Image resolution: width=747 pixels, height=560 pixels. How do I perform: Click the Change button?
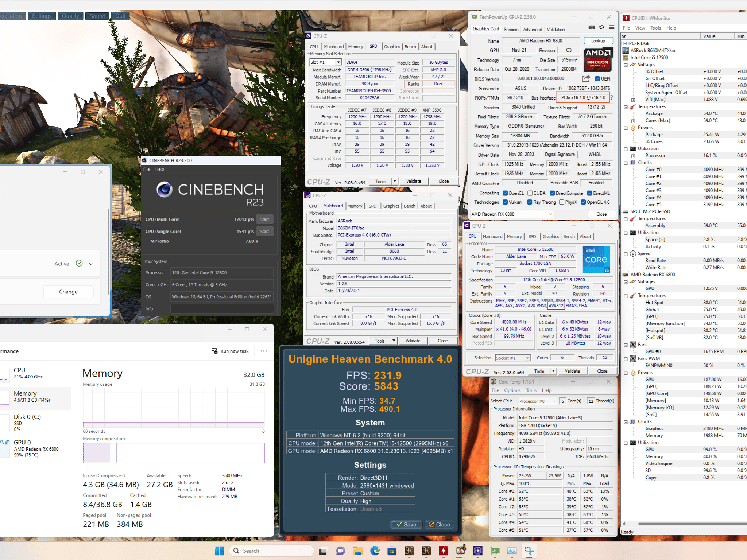[68, 292]
